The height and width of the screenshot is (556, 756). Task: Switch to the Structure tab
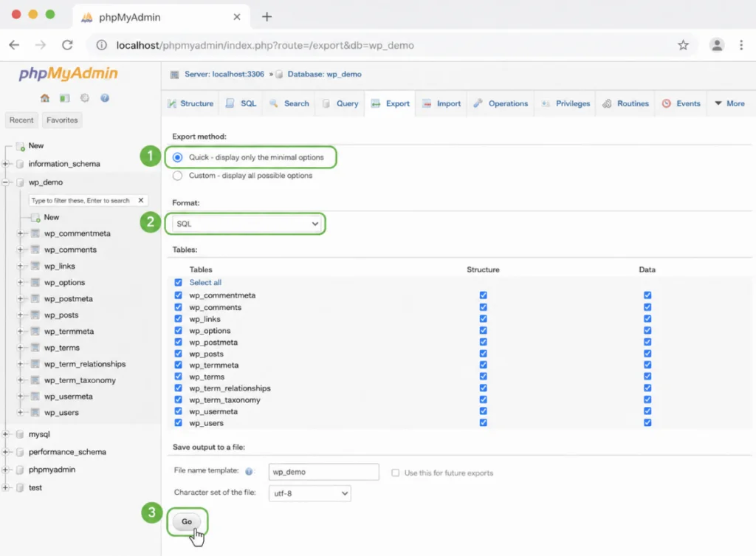pyautogui.click(x=190, y=103)
